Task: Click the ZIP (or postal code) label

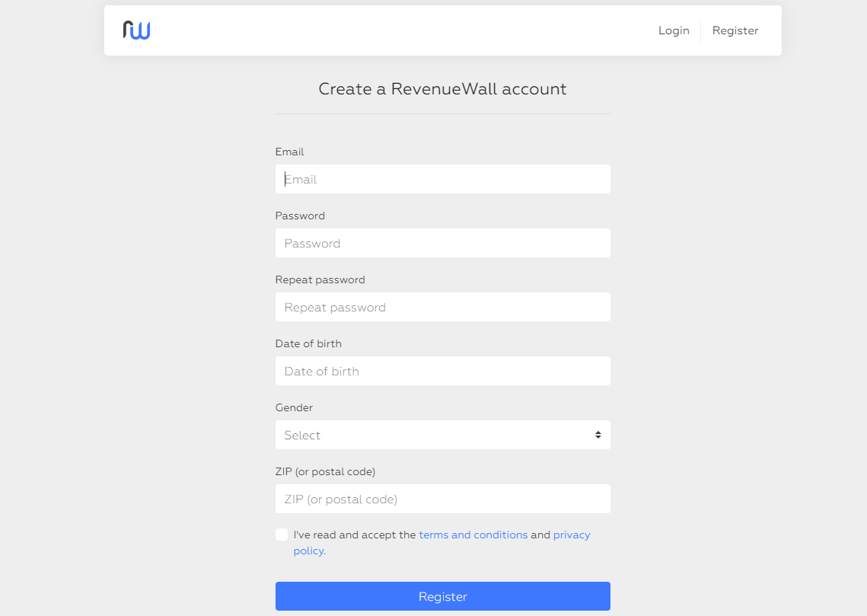Action: pos(325,471)
